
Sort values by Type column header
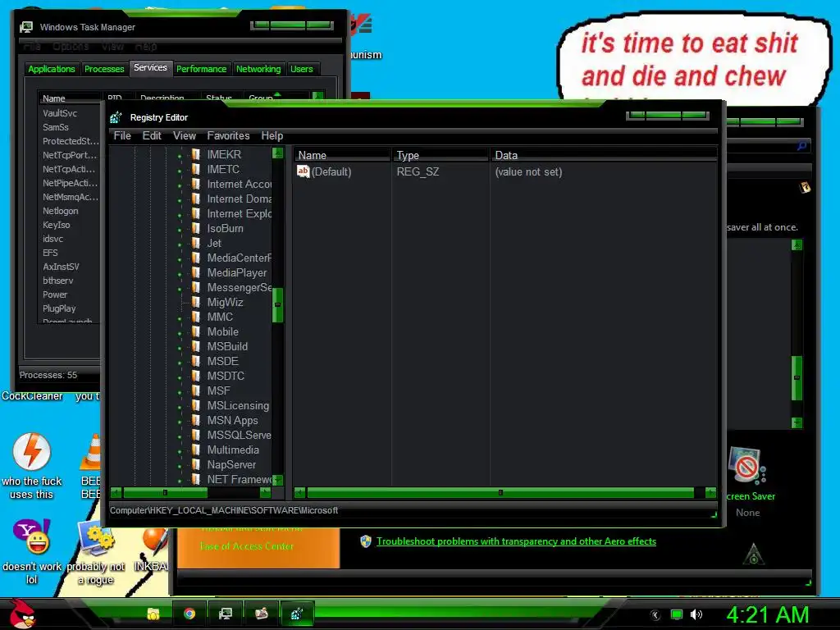441,155
